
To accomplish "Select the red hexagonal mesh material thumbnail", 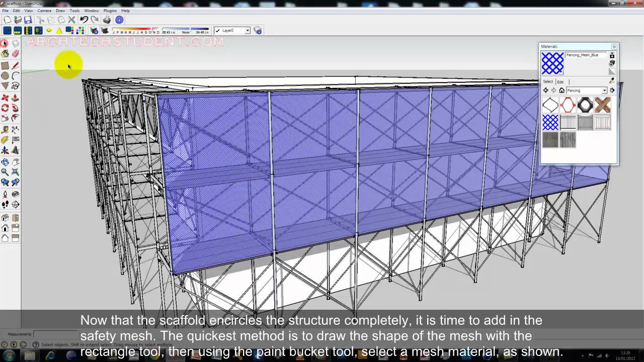I will [x=568, y=105].
